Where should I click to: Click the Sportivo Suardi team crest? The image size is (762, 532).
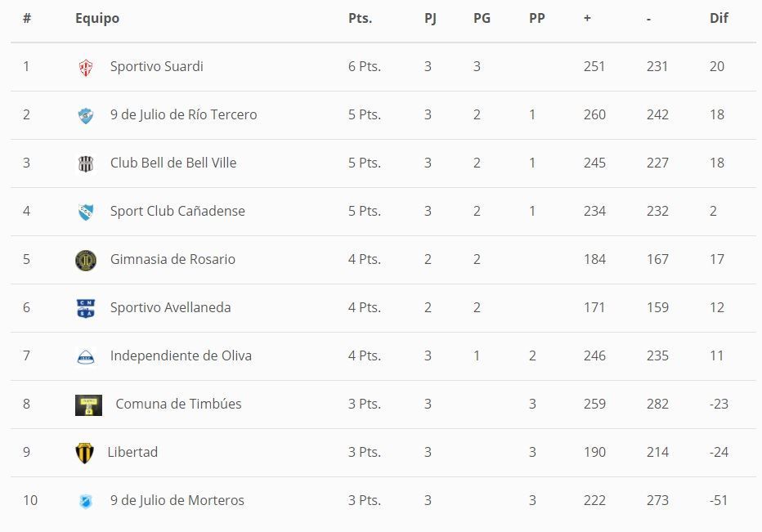point(85,68)
